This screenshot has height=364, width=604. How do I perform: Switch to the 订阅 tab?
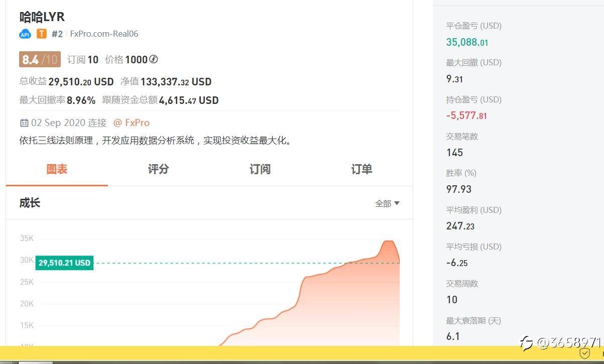(260, 169)
